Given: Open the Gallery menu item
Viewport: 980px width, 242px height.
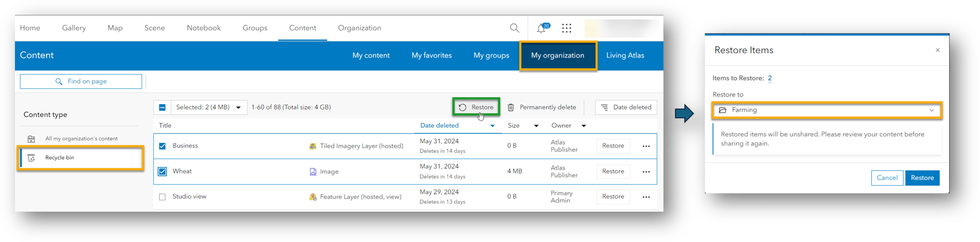Looking at the screenshot, I should [x=74, y=28].
